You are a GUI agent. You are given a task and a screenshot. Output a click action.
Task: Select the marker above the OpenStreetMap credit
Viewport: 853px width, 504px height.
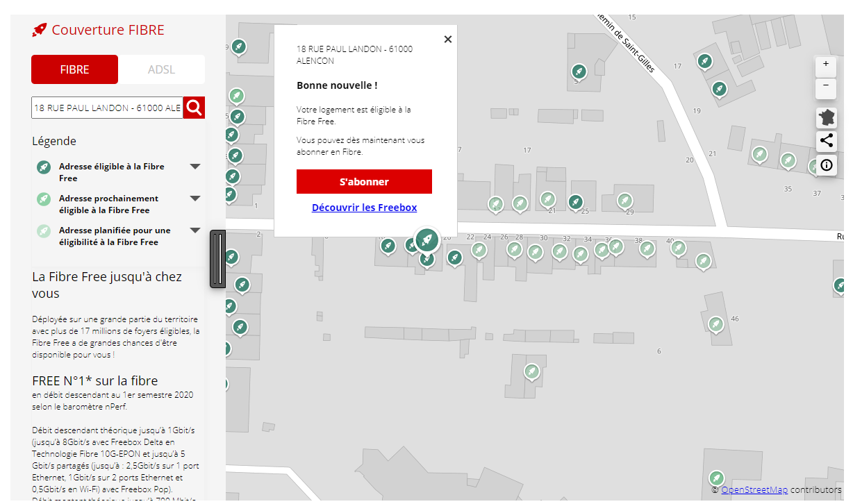pos(715,478)
